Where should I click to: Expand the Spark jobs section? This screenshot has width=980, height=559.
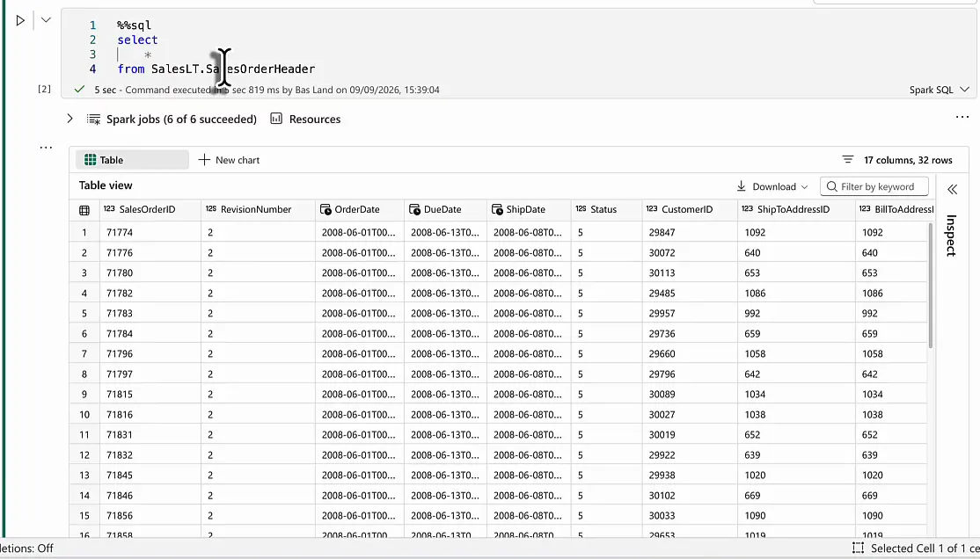[70, 119]
